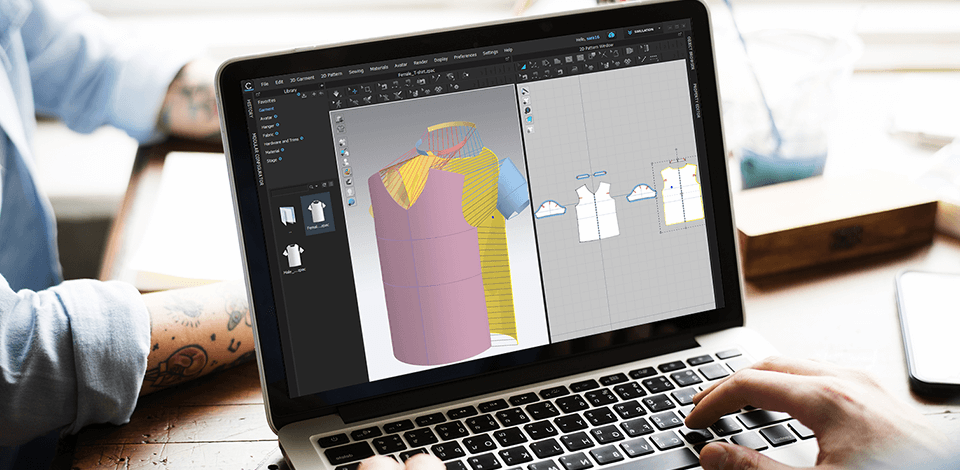The image size is (960, 470).
Task: Click the blue username link
Action: click(593, 37)
